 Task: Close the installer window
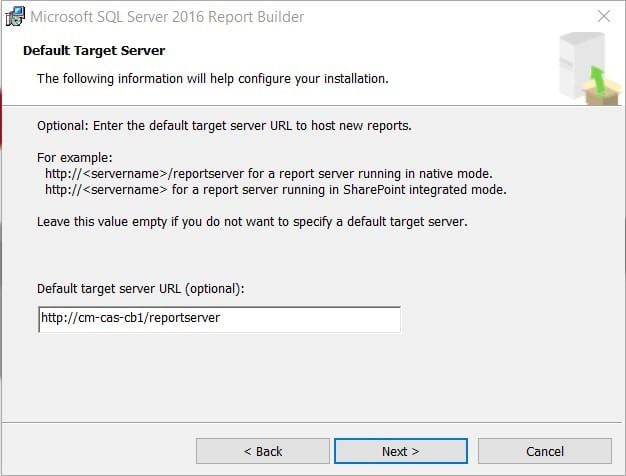pos(604,16)
